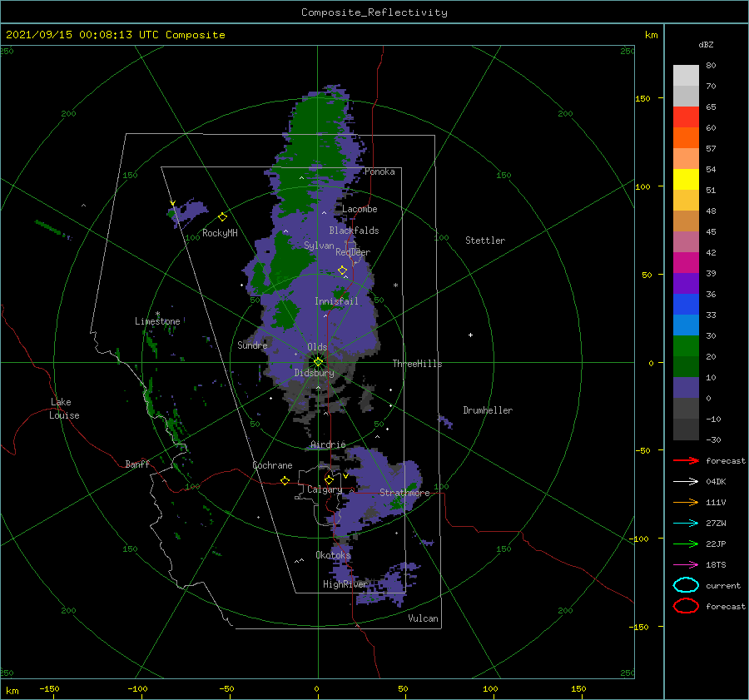Click the Composite_Reflectivity title
The height and width of the screenshot is (700, 749).
point(374,12)
